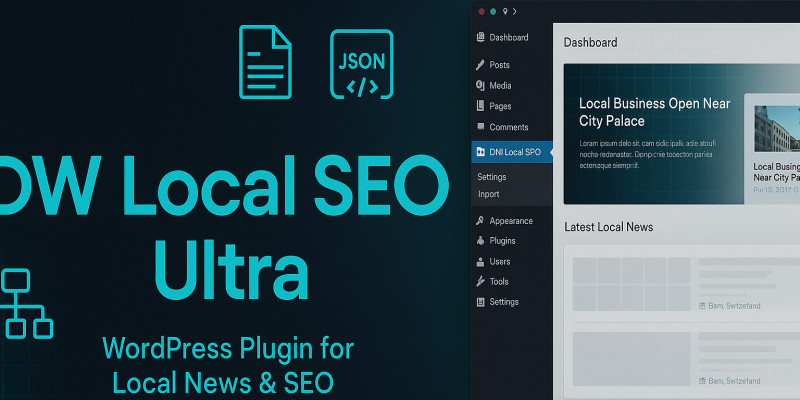Open the Plugins menu item

(502, 241)
